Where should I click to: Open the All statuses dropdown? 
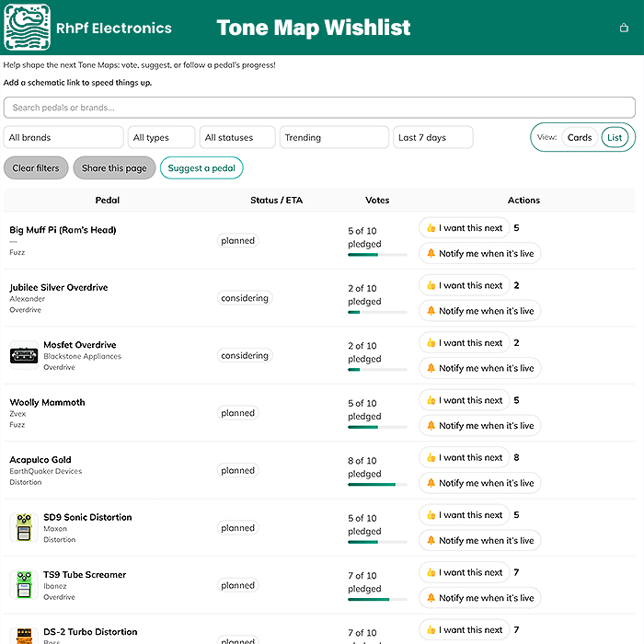[x=237, y=138]
